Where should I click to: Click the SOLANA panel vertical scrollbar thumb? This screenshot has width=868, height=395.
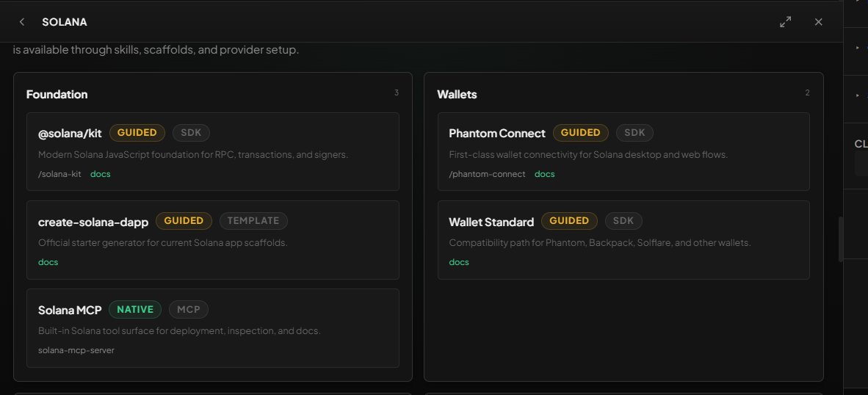click(x=840, y=239)
